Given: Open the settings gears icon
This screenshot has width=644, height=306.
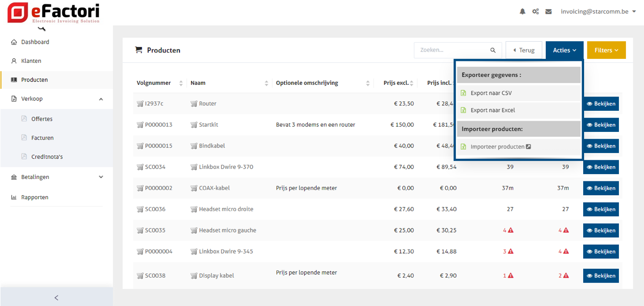Looking at the screenshot, I should [x=536, y=12].
